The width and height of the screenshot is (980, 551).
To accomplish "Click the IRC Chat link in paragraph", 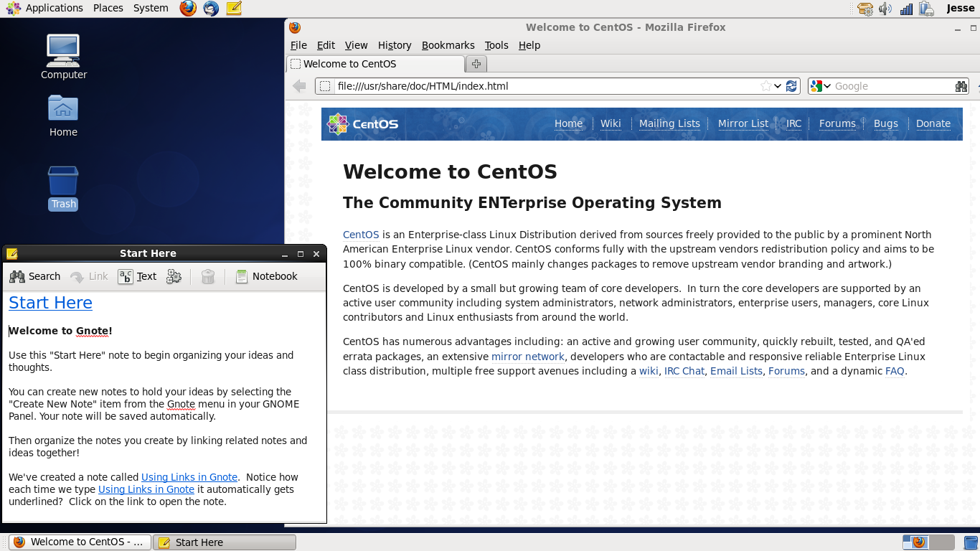I will [x=684, y=371].
